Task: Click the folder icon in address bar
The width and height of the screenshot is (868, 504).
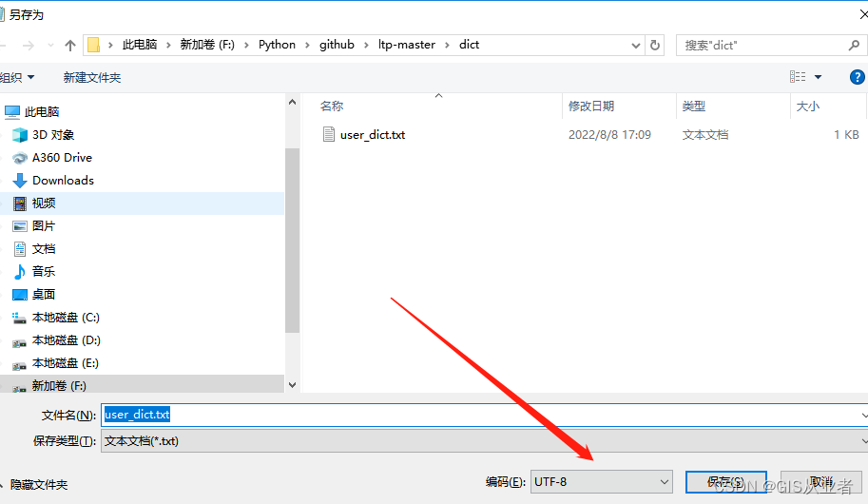Action: click(x=93, y=45)
